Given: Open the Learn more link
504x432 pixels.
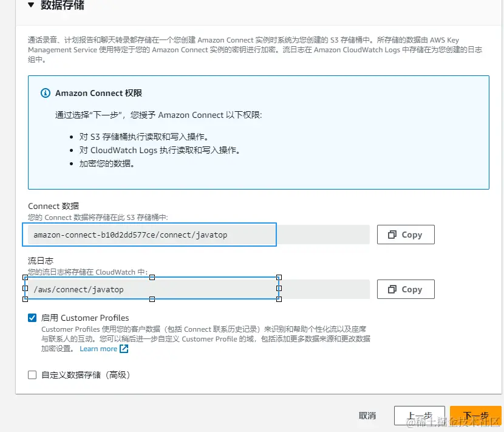Looking at the screenshot, I should tap(98, 349).
